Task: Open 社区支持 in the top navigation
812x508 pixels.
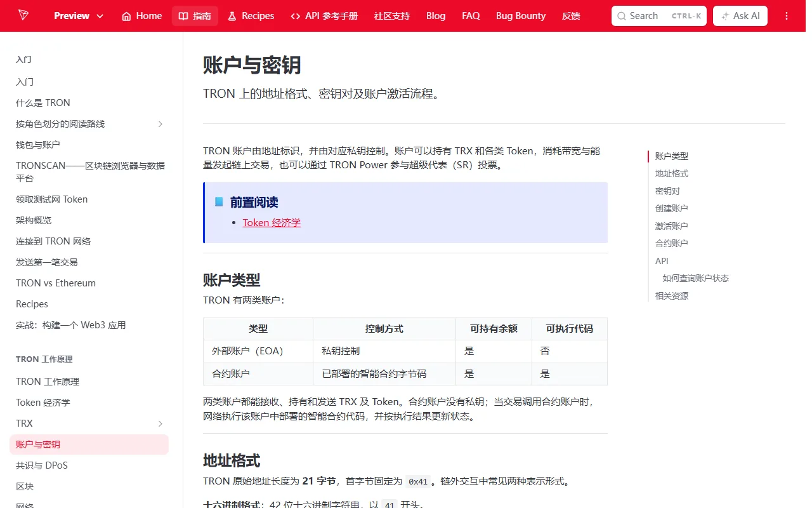Action: [x=392, y=16]
